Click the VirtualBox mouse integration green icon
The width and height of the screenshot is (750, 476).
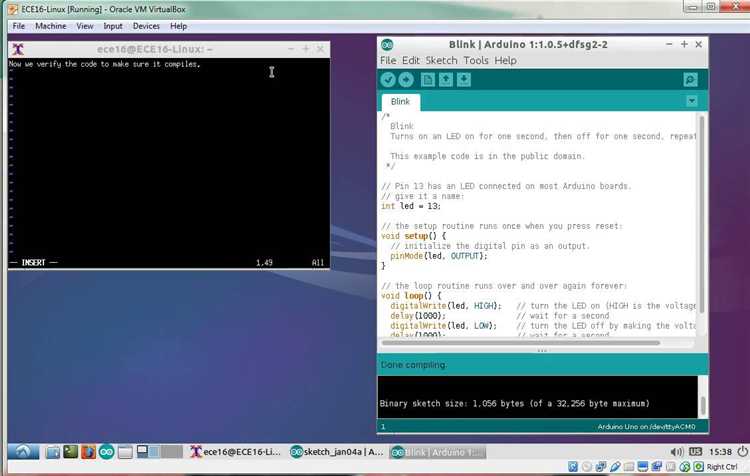point(699,466)
